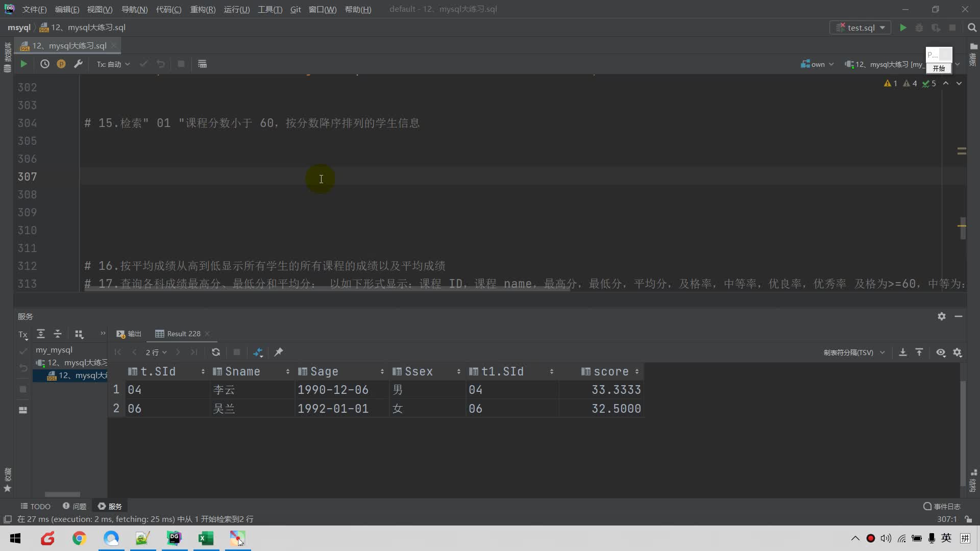Open Google Chrome from the taskbar
The width and height of the screenshot is (980, 551).
[x=79, y=538]
